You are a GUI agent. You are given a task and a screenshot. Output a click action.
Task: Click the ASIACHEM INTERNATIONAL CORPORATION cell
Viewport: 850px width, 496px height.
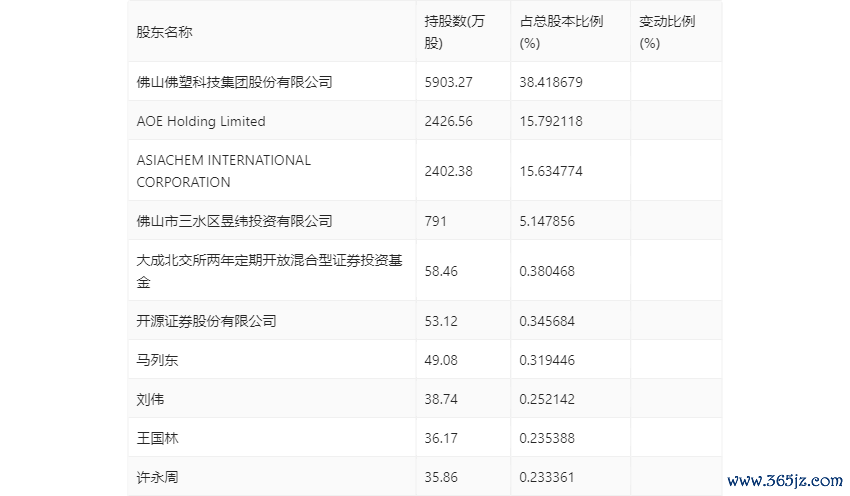[x=224, y=171]
